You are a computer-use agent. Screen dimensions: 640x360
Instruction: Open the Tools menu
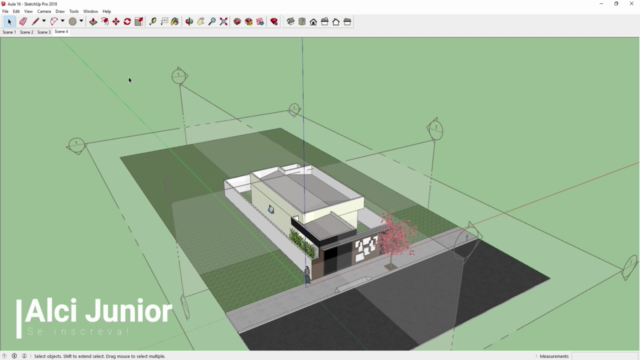point(74,11)
